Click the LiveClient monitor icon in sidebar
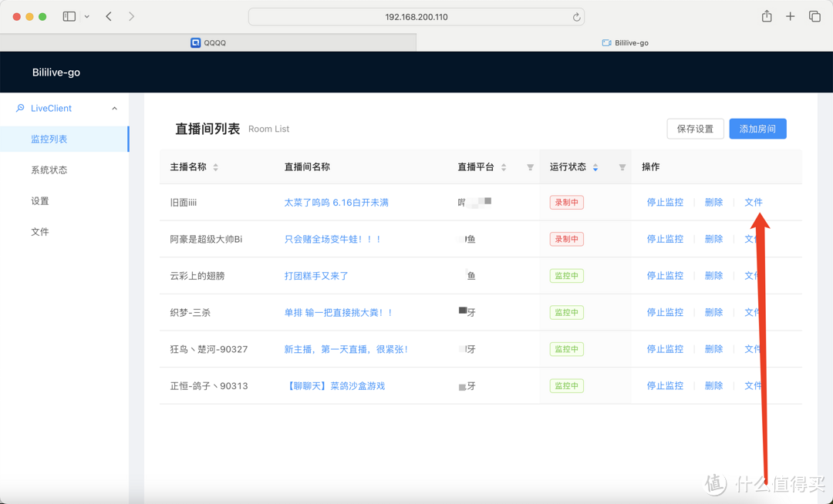833x504 pixels. (x=20, y=108)
